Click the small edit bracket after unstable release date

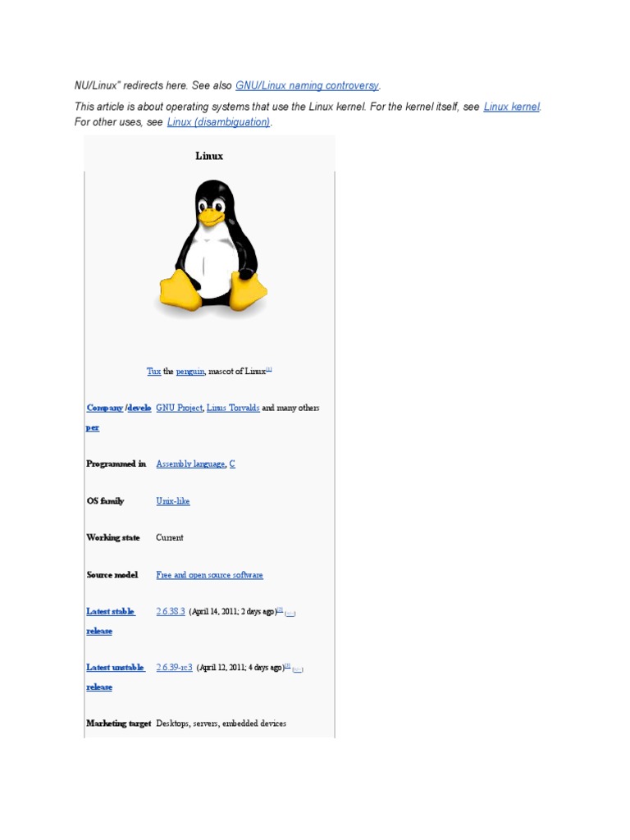[298, 669]
